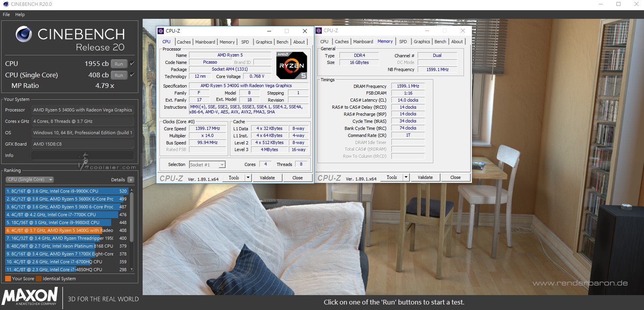Select the highlighted AMD Ryzen 5 3400G ranking row
Viewport: 644px width, 310px height.
point(67,230)
